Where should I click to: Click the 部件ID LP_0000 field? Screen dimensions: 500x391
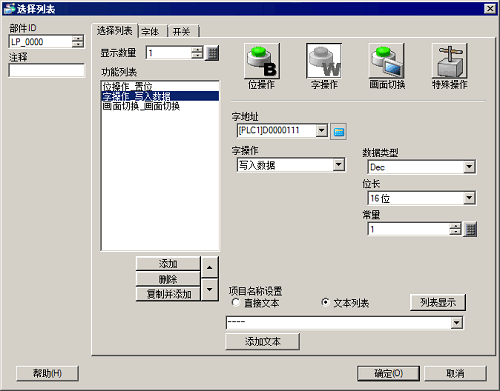coord(41,42)
